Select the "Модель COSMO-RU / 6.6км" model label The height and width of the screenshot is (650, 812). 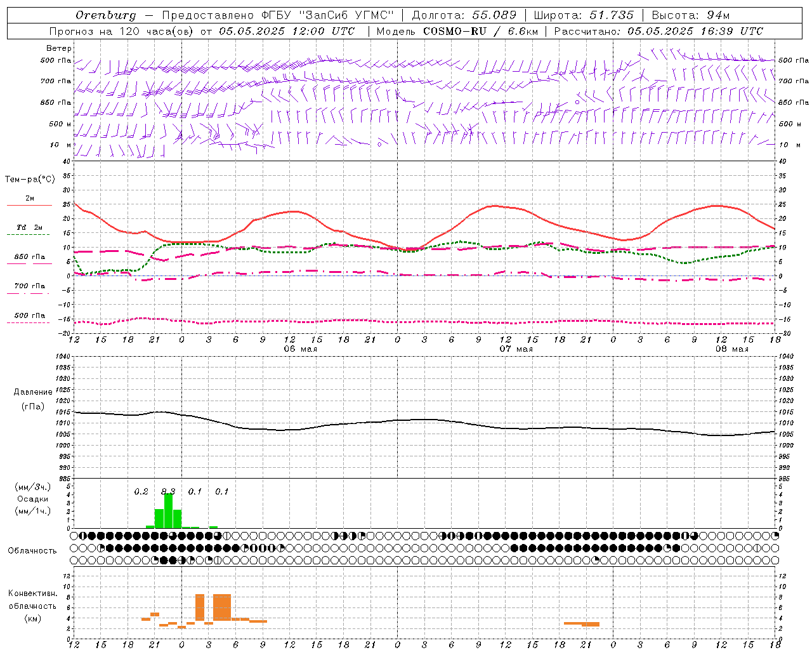457,31
